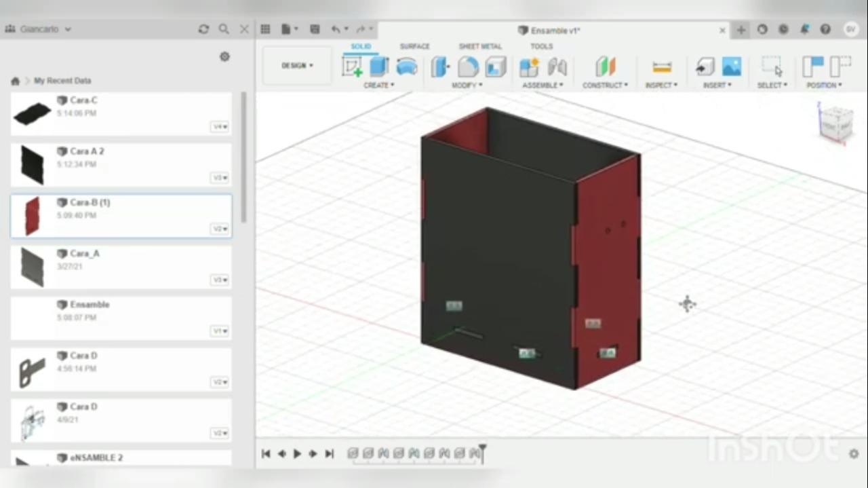Image resolution: width=868 pixels, height=488 pixels.
Task: Select the Offset Plane construct tool
Action: pos(606,67)
